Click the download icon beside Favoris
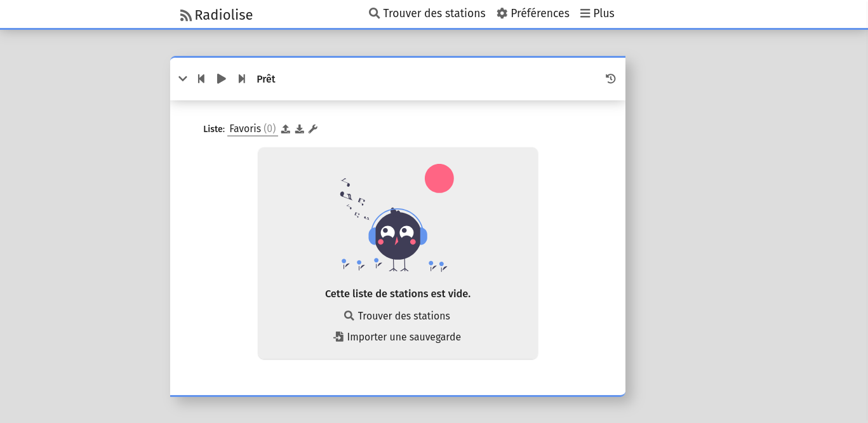This screenshot has height=423, width=868. [300, 129]
